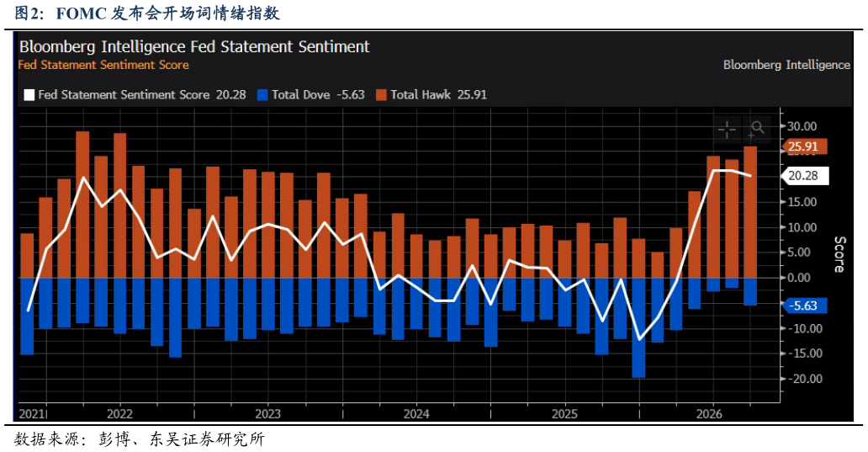
Task: Click the blue Total Dove legend swatch
Action: pos(263,95)
